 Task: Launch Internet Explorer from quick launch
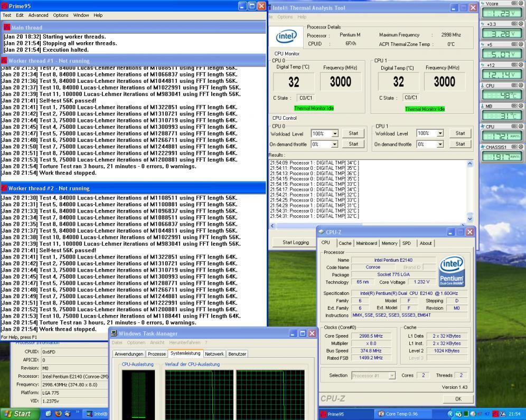click(x=48, y=414)
